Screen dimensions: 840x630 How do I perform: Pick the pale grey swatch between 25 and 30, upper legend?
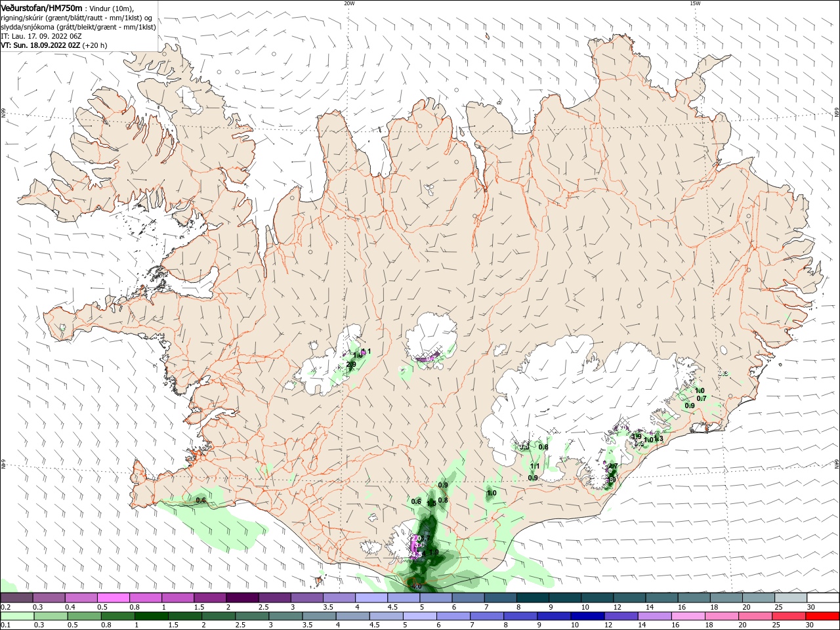790,598
